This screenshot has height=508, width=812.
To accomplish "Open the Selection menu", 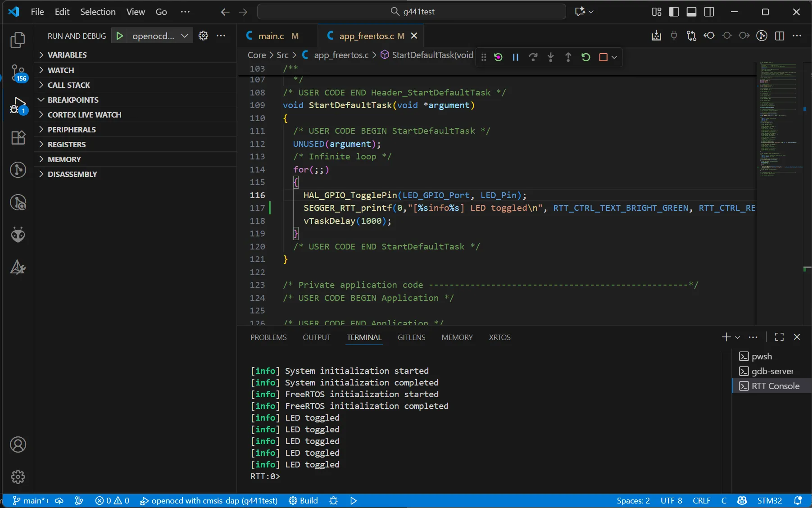I will coord(98,12).
